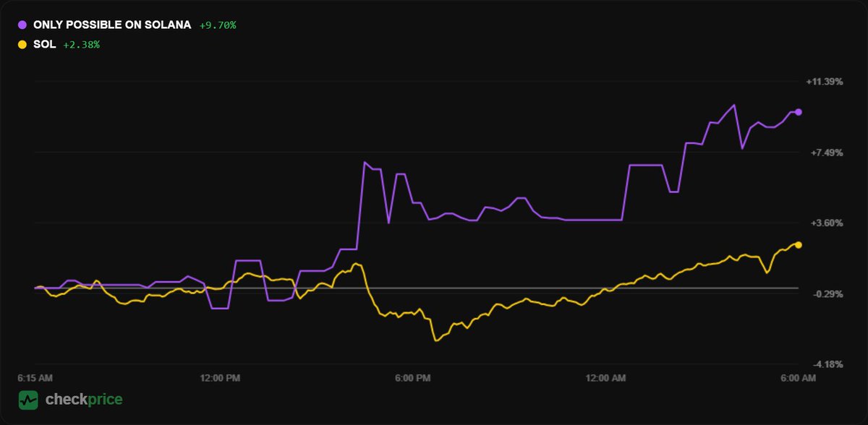868x425 pixels.
Task: Click the +2.38% change value
Action: coord(82,45)
